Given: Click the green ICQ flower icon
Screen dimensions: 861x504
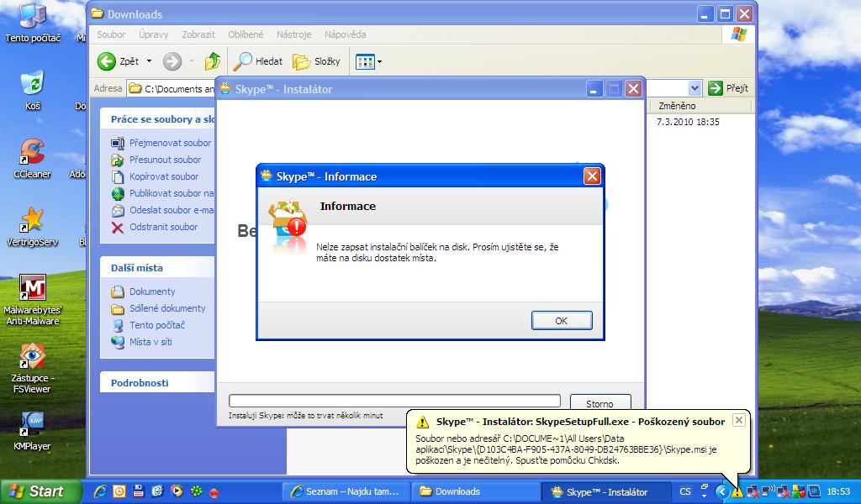Looking at the screenshot, I should click(x=196, y=491).
